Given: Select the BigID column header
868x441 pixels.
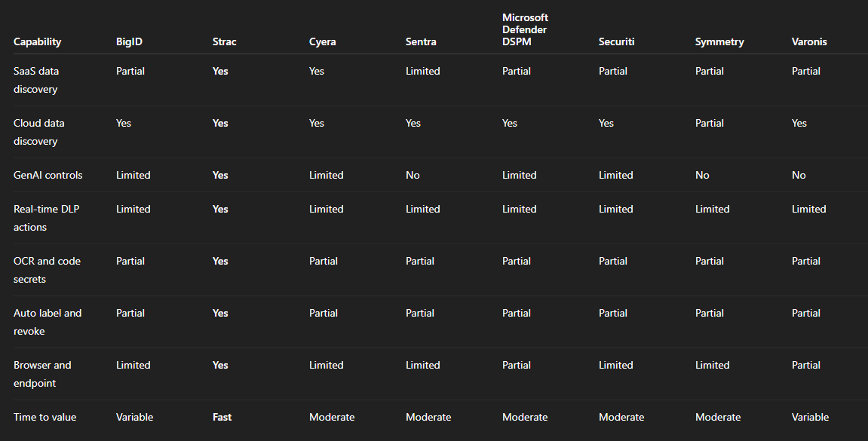Looking at the screenshot, I should coord(129,42).
